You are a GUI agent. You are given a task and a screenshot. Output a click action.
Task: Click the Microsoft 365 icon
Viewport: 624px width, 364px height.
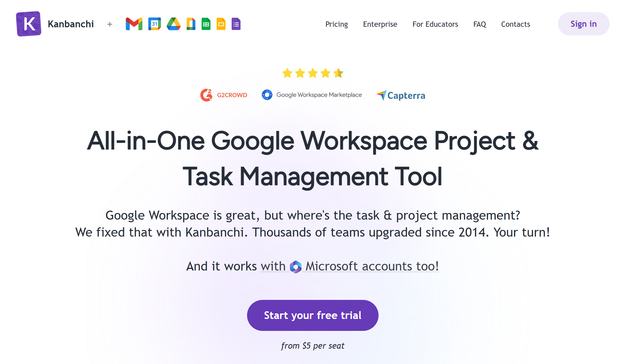coord(296,267)
